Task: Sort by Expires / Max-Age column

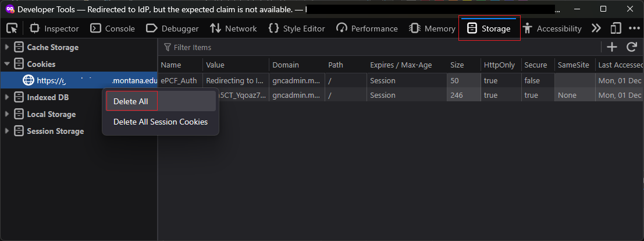Action: tap(407, 65)
